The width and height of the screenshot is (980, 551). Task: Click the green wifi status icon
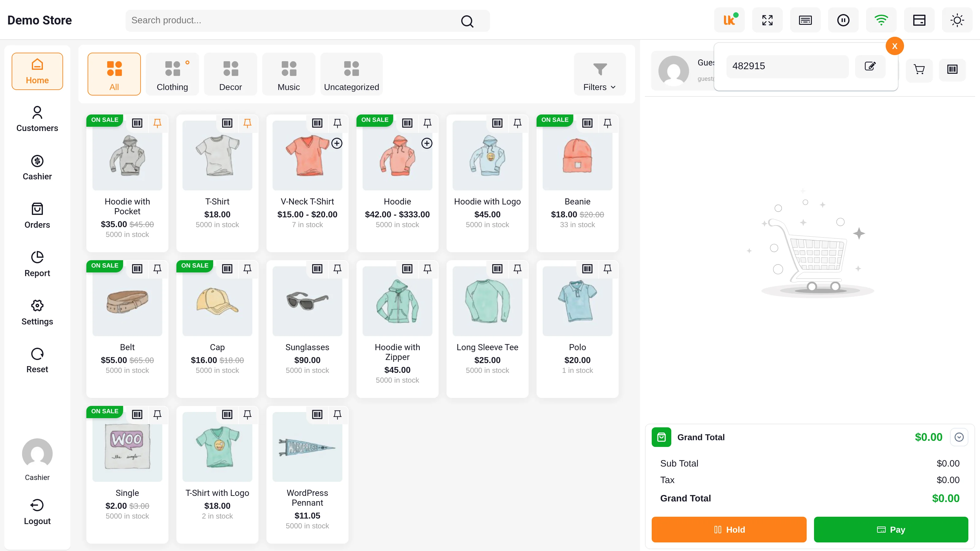881,20
